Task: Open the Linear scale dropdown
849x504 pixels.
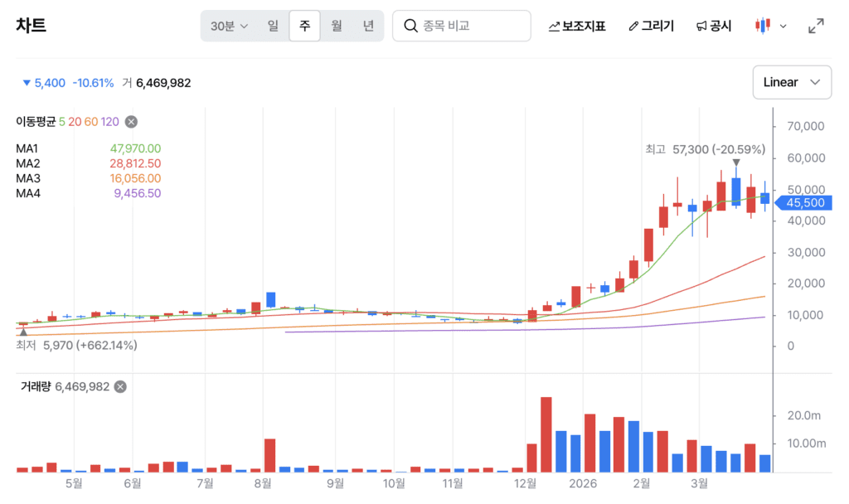Action: [791, 82]
